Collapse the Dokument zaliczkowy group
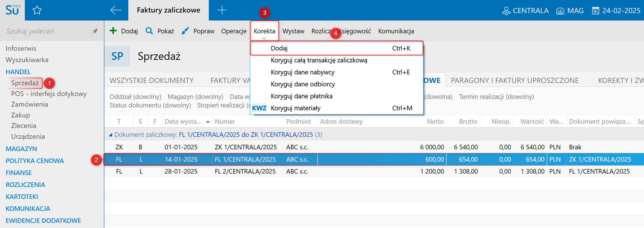The image size is (644, 228). (x=111, y=135)
